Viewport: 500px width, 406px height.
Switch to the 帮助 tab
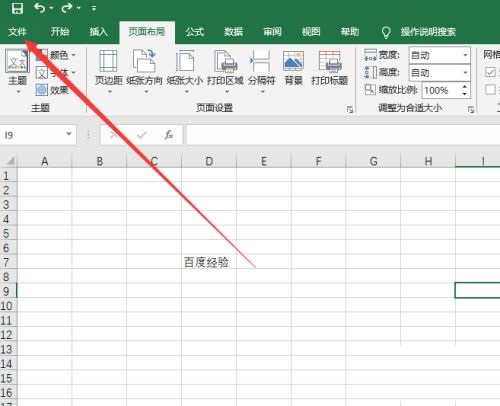click(350, 32)
